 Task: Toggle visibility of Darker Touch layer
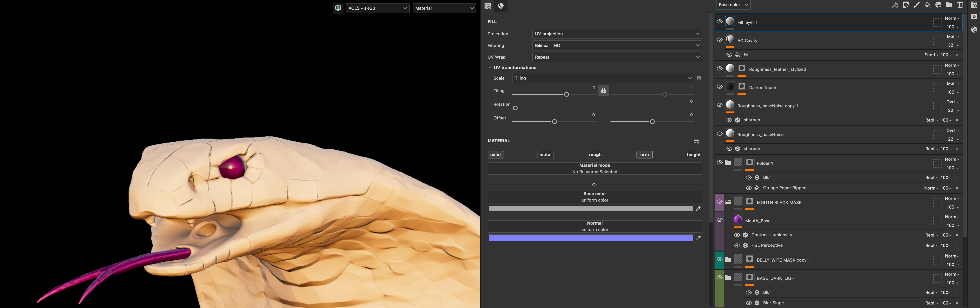click(719, 87)
